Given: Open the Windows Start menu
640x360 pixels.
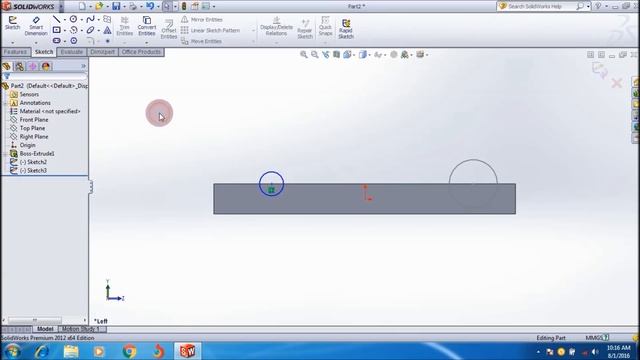Looking at the screenshot, I should pos(12,351).
